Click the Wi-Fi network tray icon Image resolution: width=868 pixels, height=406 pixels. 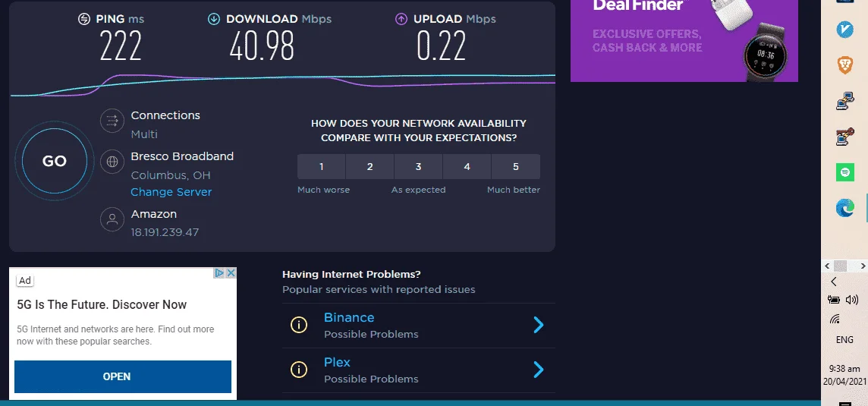coord(835,319)
